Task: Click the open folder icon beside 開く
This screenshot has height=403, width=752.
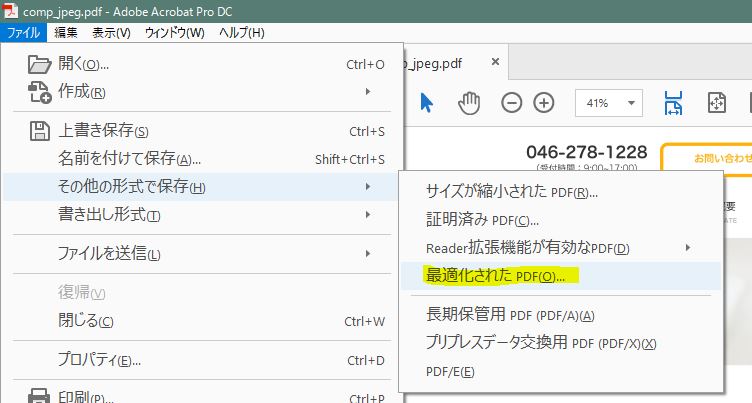Action: (39, 64)
